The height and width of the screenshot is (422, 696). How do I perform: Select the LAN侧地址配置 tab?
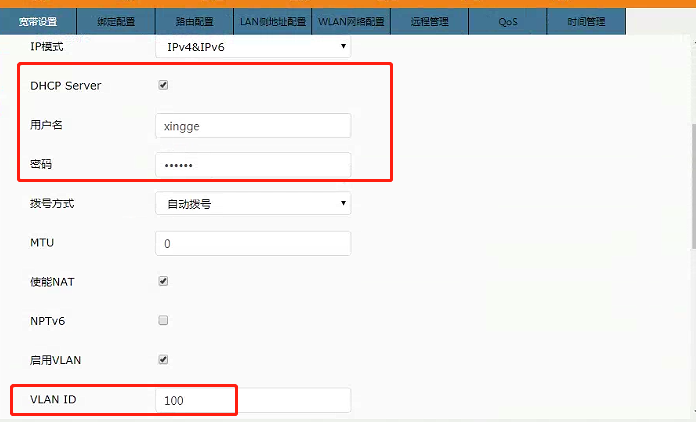coord(274,21)
